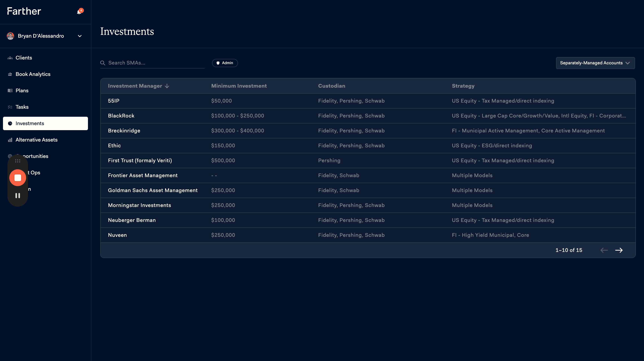This screenshot has height=361, width=644.
Task: Click the Minimum Investment column header
Action: [x=239, y=86]
